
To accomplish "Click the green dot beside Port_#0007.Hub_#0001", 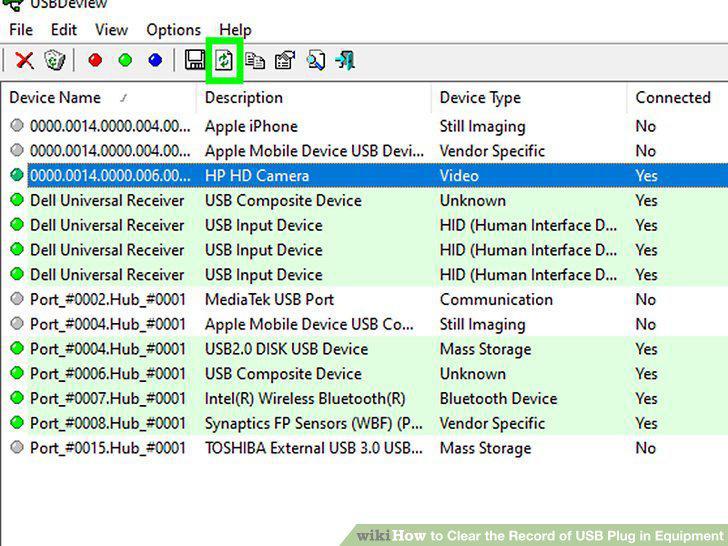I will coord(17,398).
